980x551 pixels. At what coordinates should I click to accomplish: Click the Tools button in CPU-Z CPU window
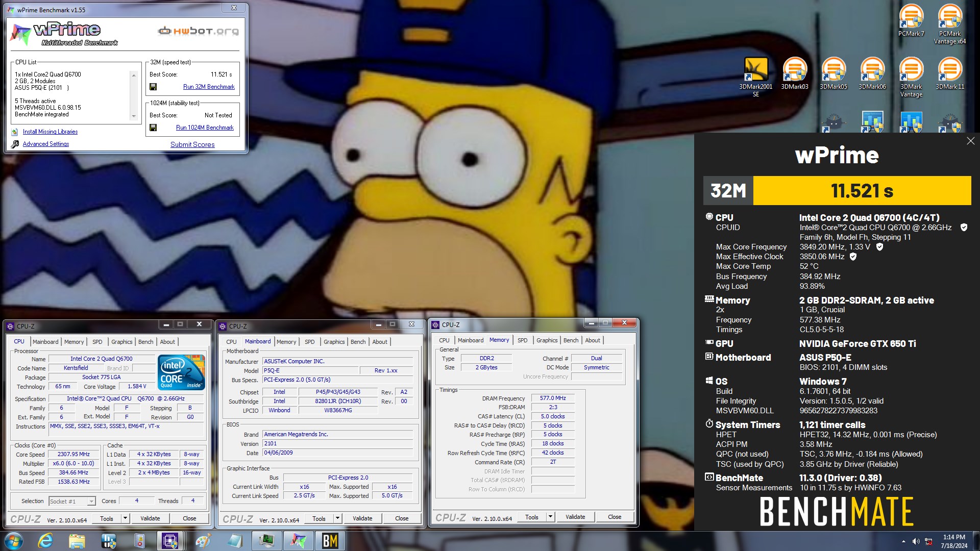pyautogui.click(x=107, y=518)
